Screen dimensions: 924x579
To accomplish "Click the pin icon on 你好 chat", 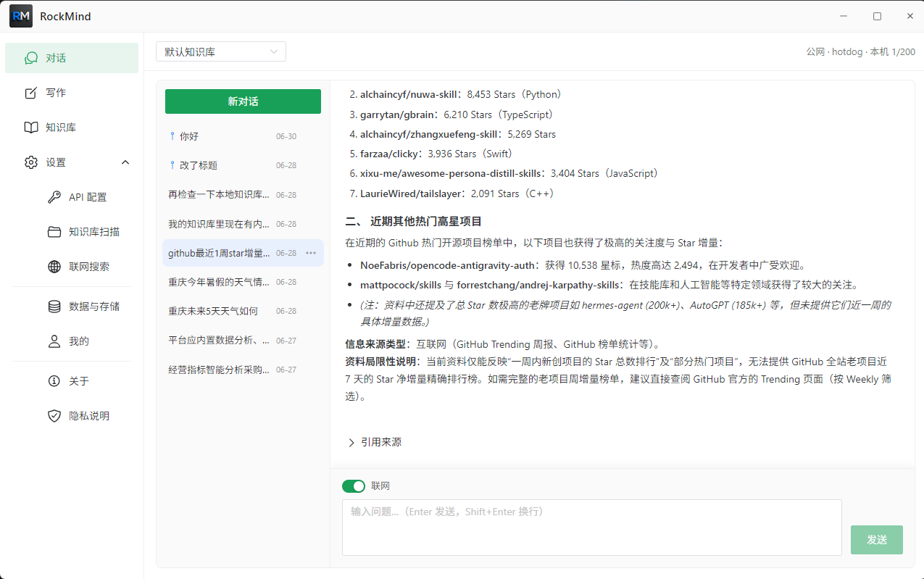I will click(172, 136).
